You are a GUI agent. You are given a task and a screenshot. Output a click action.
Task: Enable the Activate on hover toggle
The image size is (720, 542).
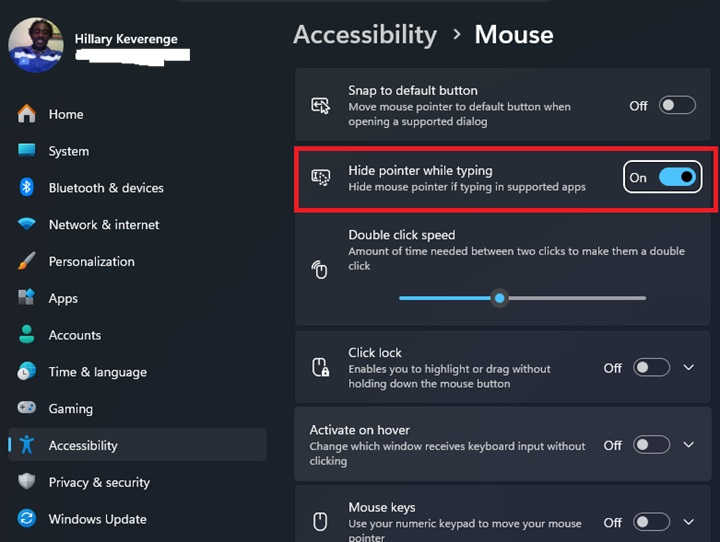pos(651,445)
